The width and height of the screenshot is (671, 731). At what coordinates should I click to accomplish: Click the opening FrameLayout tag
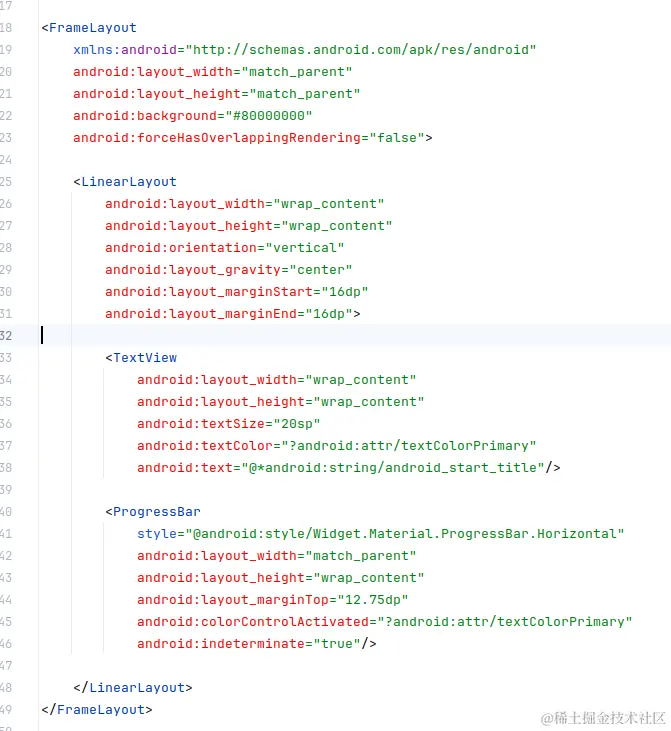pos(89,28)
